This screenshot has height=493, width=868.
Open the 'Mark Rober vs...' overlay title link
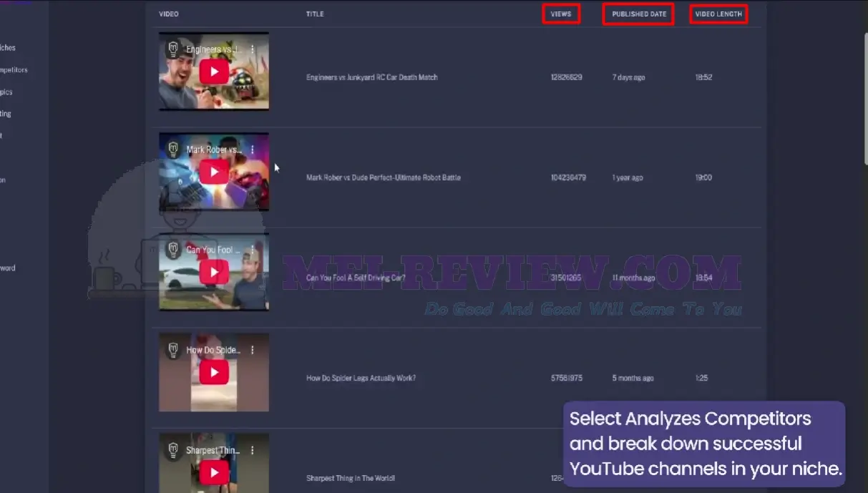pos(214,150)
